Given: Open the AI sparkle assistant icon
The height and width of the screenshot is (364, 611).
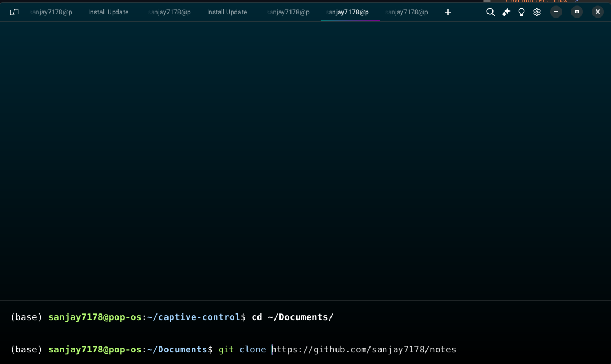Looking at the screenshot, I should click(506, 12).
